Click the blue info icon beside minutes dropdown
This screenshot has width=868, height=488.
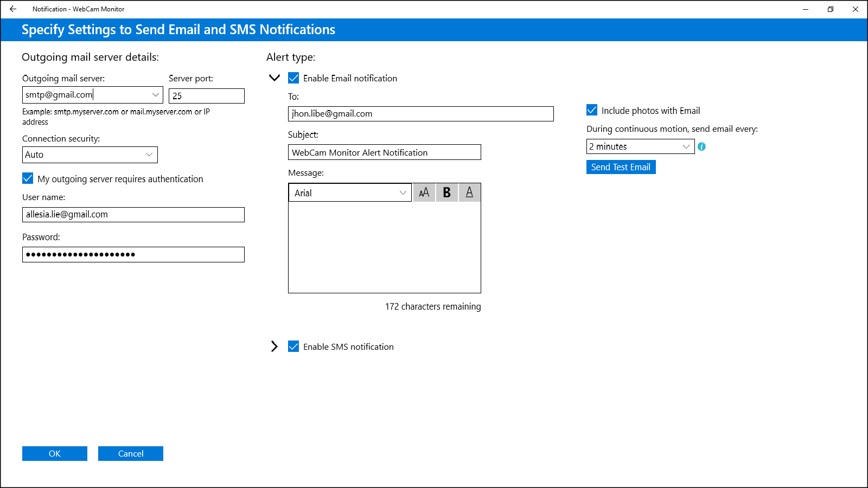(x=701, y=146)
